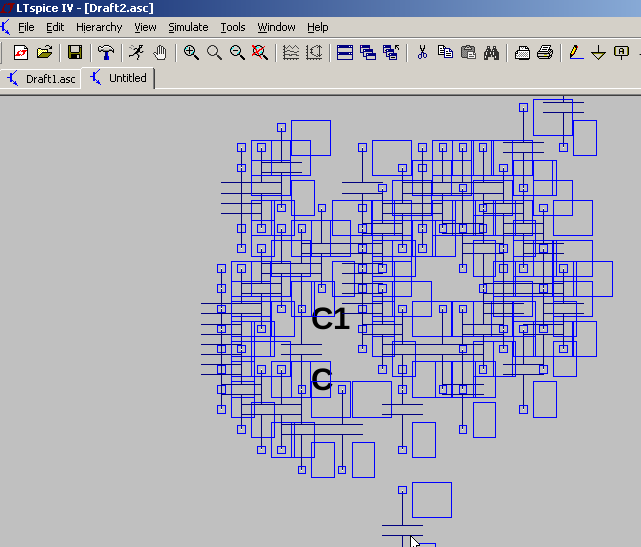Select the Pan magnifier tool
Viewport: 641px width, 547px height.
[x=214, y=53]
